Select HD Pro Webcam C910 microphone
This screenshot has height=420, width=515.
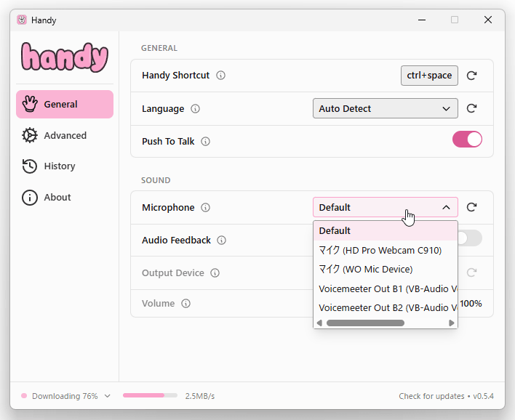[380, 250]
